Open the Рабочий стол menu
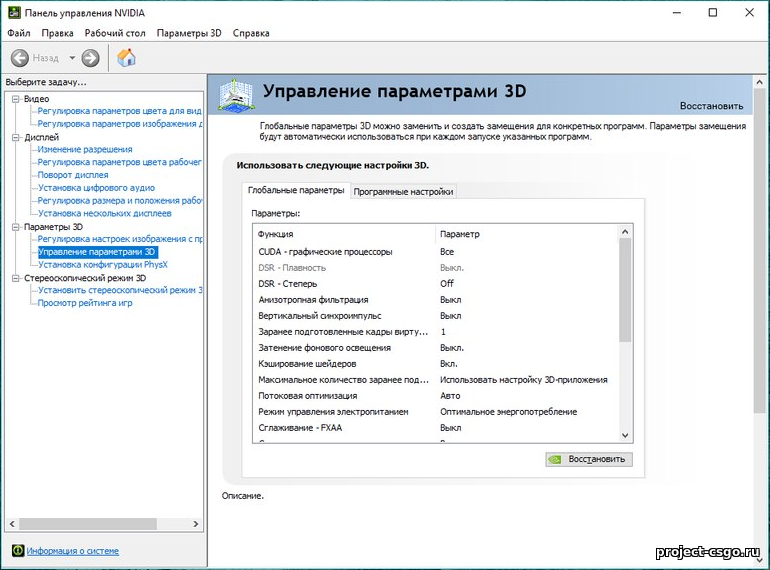Image resolution: width=770 pixels, height=570 pixels. [x=115, y=33]
